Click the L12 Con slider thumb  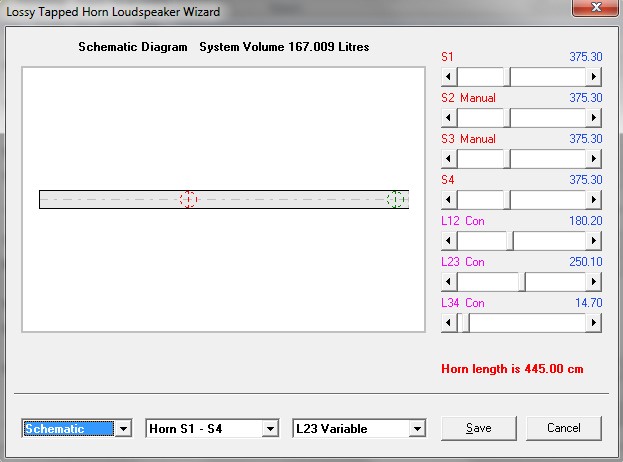tap(510, 241)
